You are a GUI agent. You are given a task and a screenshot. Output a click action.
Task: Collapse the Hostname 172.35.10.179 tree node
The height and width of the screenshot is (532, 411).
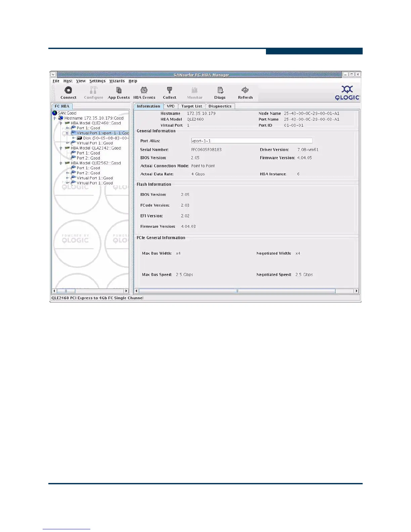pyautogui.click(x=55, y=118)
